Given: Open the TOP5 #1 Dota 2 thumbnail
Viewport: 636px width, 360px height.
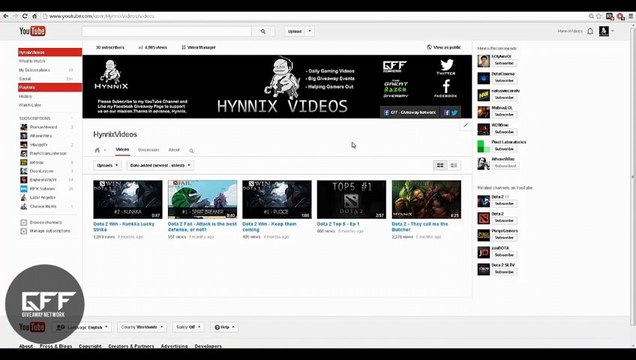Looking at the screenshot, I should (x=351, y=199).
